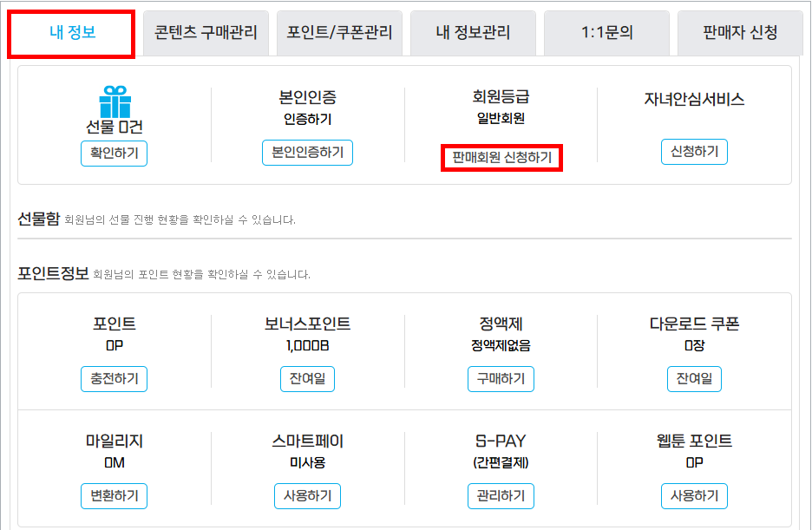Click the 선물함 section heading
812x530 pixels.
point(39,219)
